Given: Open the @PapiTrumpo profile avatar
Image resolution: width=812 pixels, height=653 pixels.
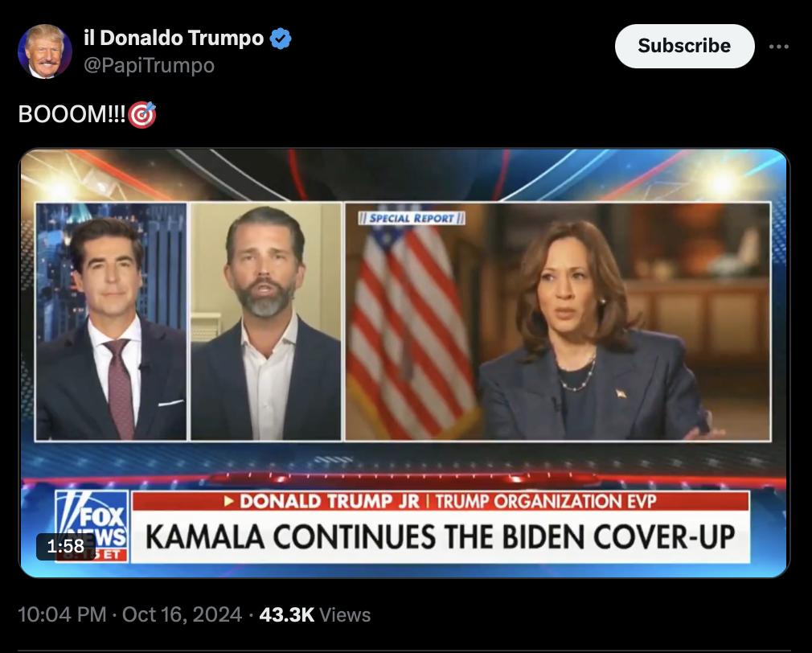Looking at the screenshot, I should pyautogui.click(x=44, y=51).
